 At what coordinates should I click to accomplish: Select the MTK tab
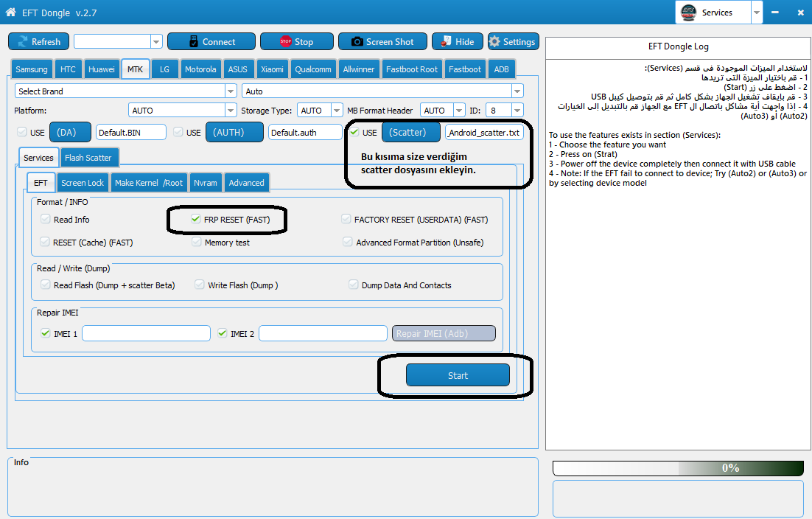[135, 69]
